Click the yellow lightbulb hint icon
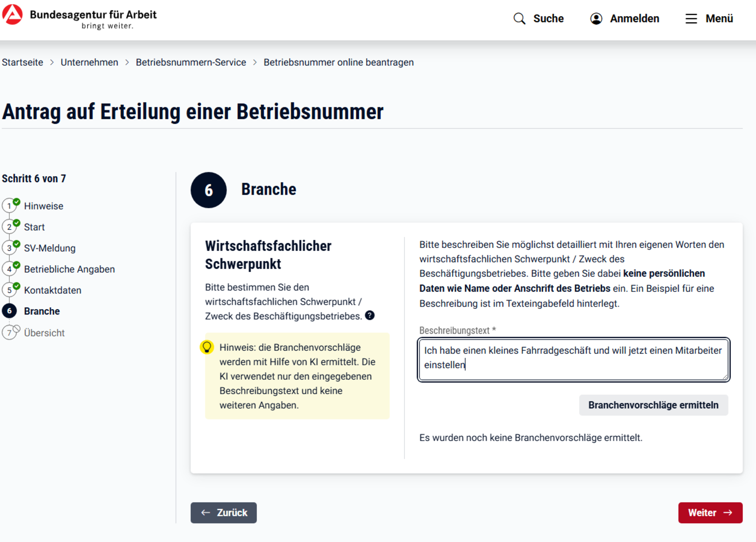Screen dimensions: 756x542 [x=207, y=347]
